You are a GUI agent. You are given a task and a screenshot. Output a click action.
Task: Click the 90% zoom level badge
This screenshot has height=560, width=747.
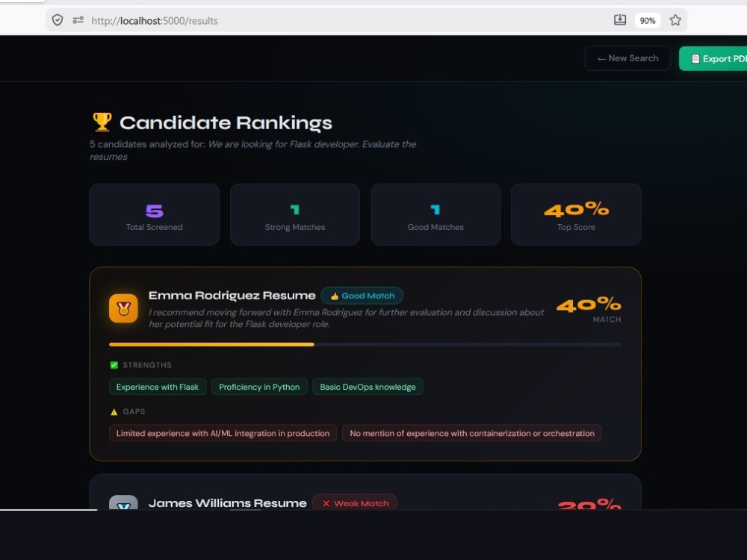[648, 20]
